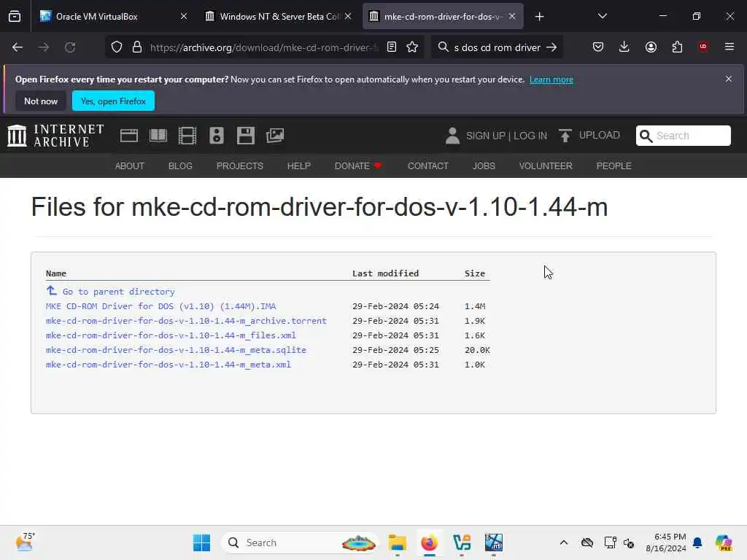Open Firefox downloads panel
The image size is (747, 560).
coord(624,47)
